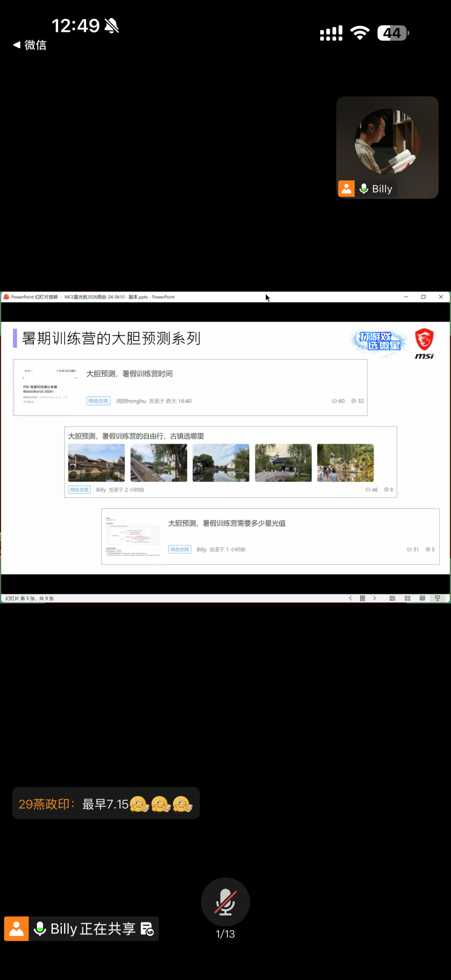The height and width of the screenshot is (980, 451).
Task: Unmute the microphone with the crossed mic button
Action: click(225, 902)
